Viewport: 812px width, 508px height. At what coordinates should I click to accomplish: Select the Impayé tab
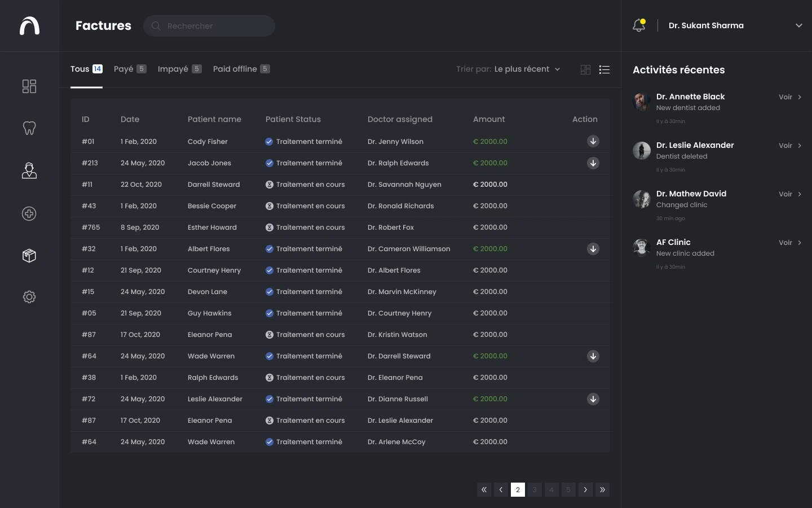pos(180,69)
